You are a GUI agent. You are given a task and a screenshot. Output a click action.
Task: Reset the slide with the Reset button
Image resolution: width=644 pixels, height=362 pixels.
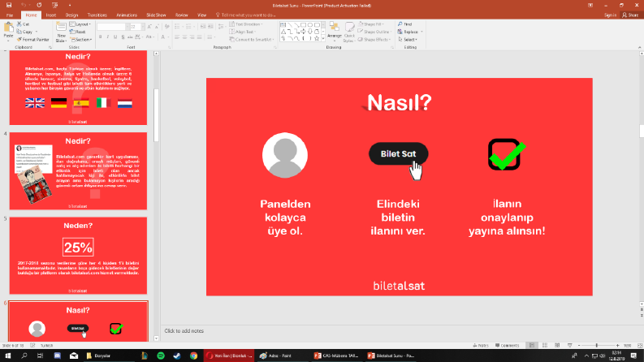(78, 32)
